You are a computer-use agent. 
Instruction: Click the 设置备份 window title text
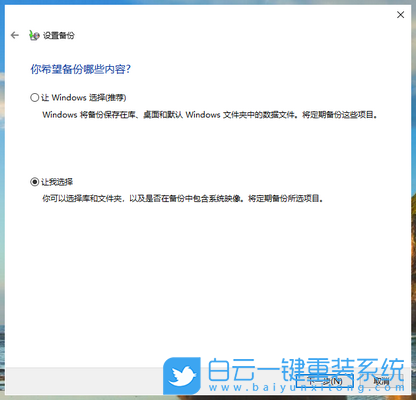59,35
